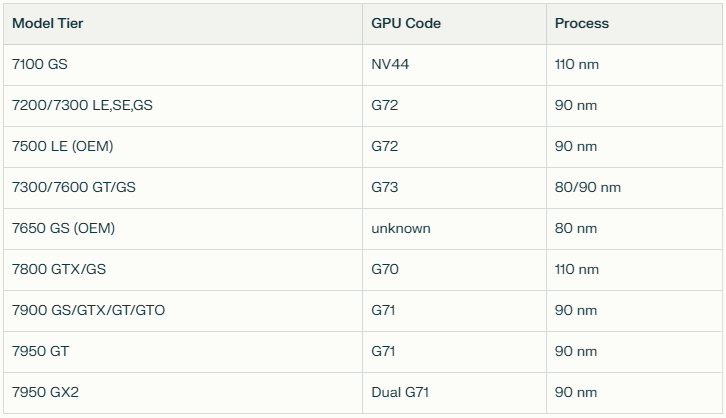
Task: Click the 7950 GT model cell
Action: point(40,351)
